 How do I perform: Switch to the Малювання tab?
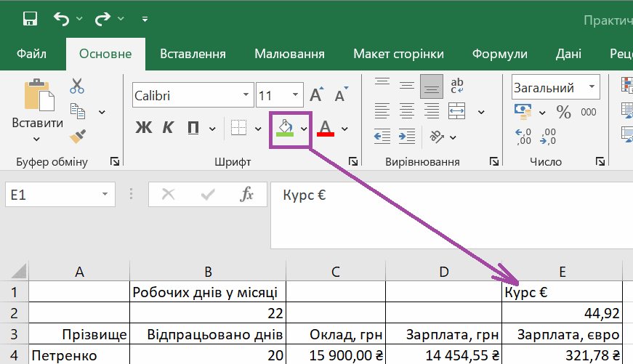point(289,54)
